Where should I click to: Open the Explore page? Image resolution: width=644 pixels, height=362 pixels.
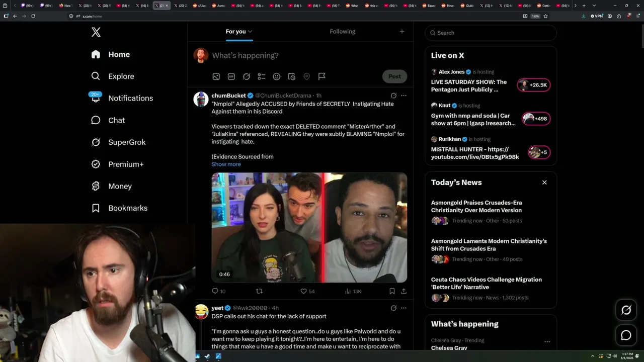(x=113, y=76)
